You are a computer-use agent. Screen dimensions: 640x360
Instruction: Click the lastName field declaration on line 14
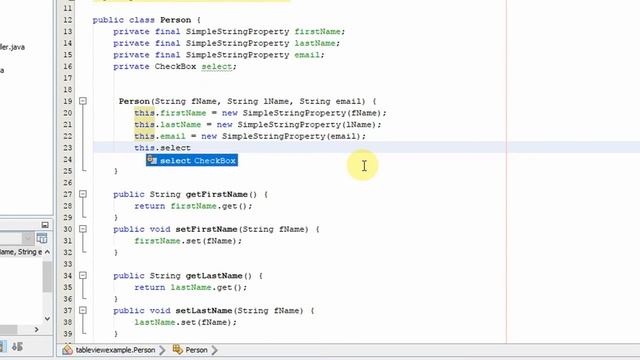[227, 43]
